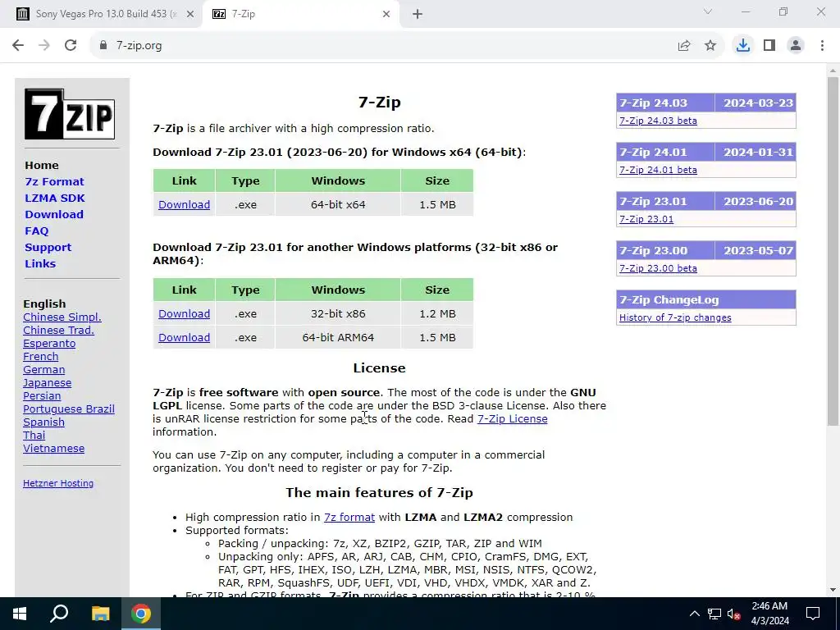Viewport: 840px width, 630px height.
Task: Click the muted volume tray icon
Action: [734, 614]
